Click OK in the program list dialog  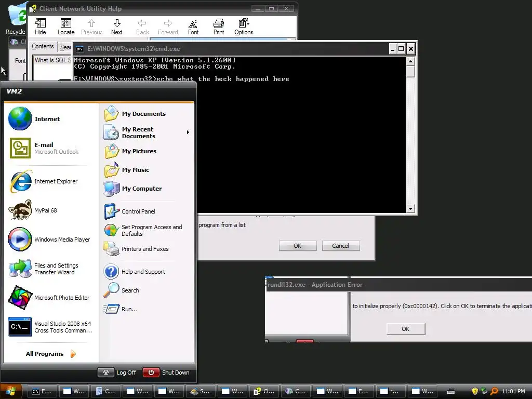[x=298, y=246]
